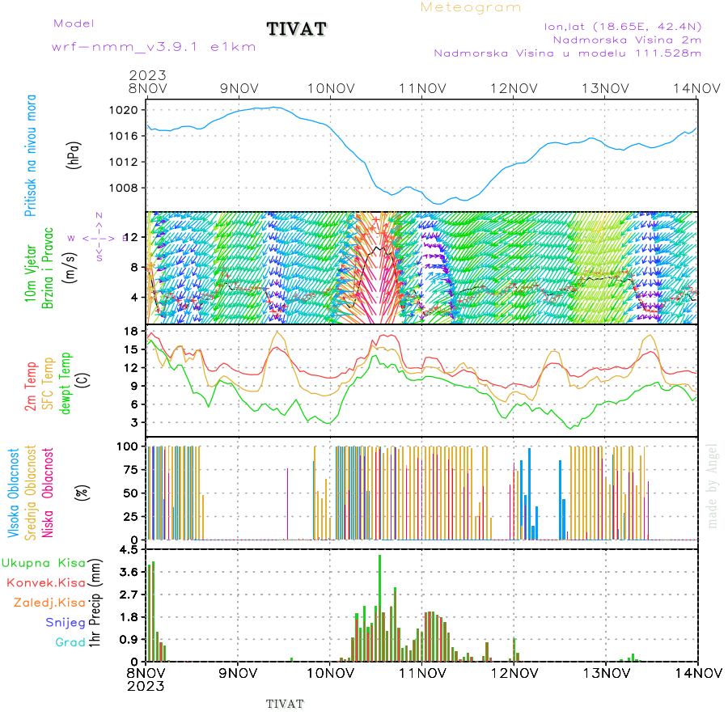This screenshot has height=728, width=728.
Task: Click the 1016 pressure tick label
Action: 124,136
